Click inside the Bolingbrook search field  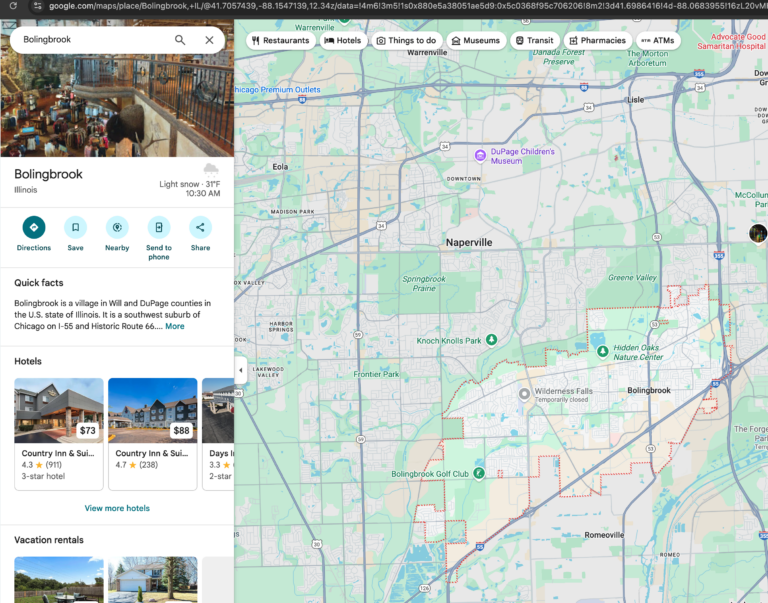(x=90, y=40)
